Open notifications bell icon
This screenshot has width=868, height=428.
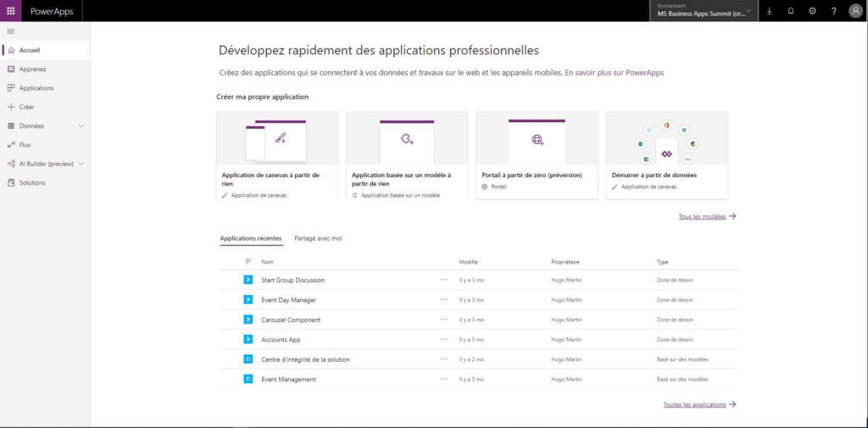click(791, 11)
